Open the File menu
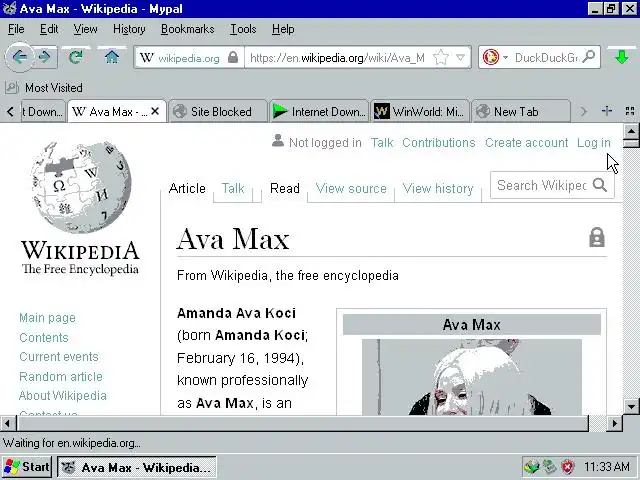 pos(16,29)
